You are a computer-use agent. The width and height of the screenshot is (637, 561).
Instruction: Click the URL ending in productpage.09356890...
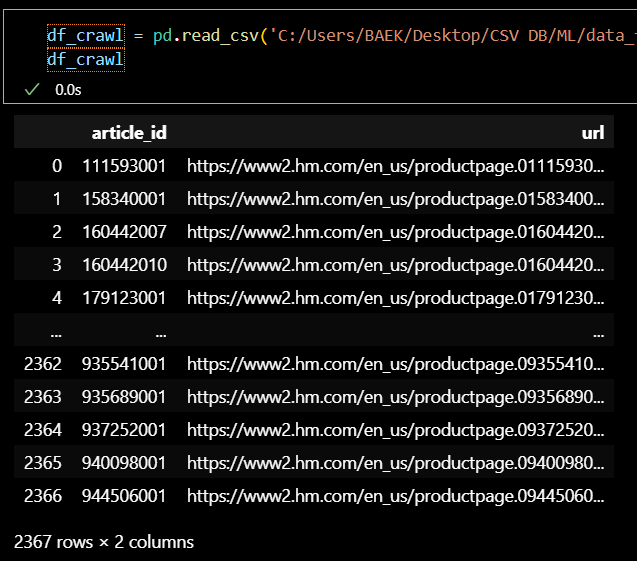click(396, 397)
